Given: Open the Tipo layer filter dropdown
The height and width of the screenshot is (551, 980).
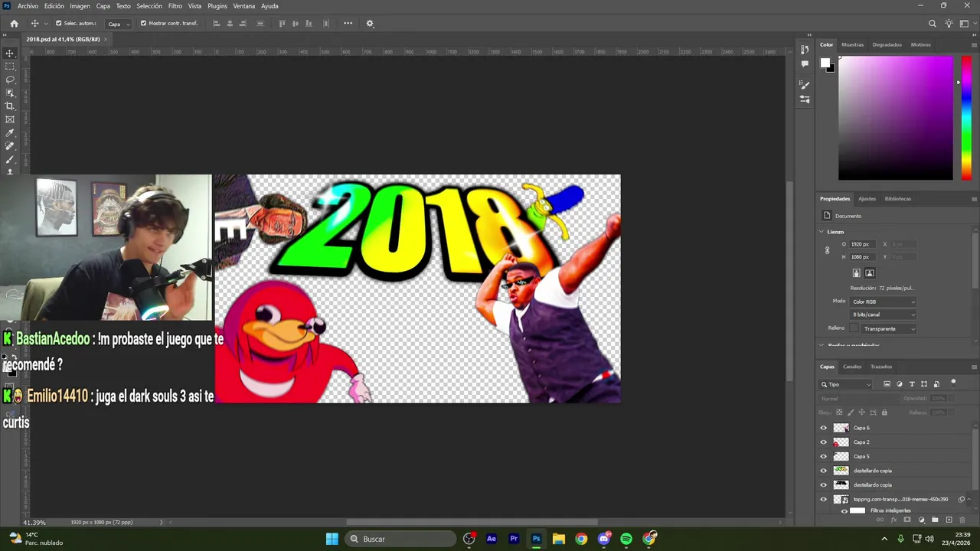Looking at the screenshot, I should click(x=846, y=384).
